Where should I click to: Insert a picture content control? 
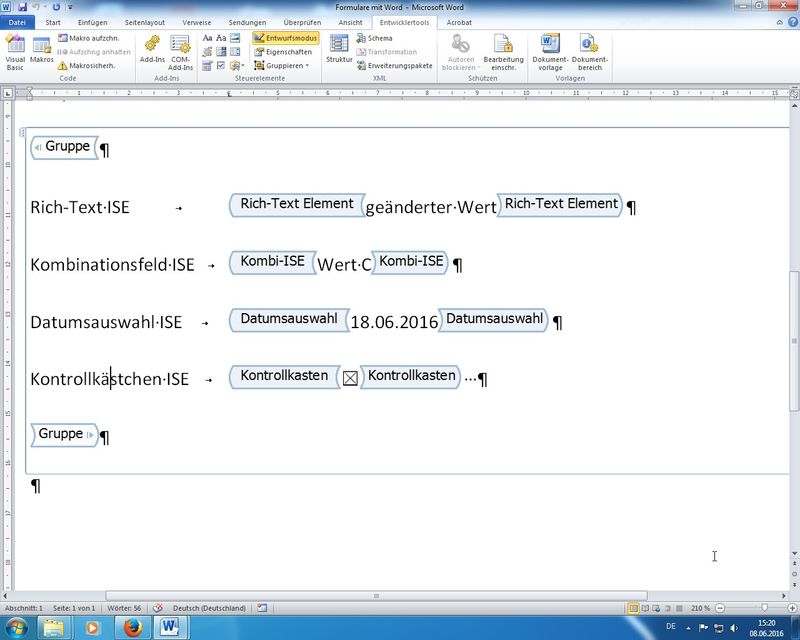tap(235, 38)
